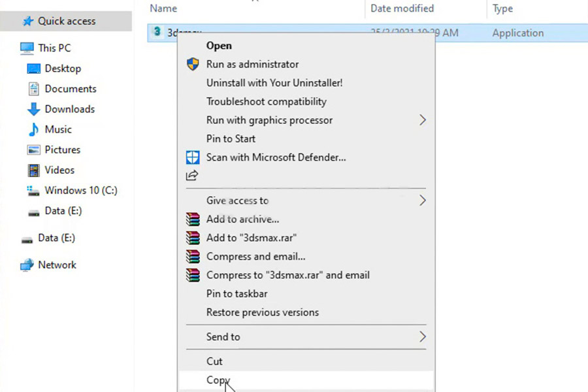Click WinRAR icon beside Add to "3dsmax.rar"
Image resolution: width=588 pixels, height=392 pixels.
[x=193, y=238]
